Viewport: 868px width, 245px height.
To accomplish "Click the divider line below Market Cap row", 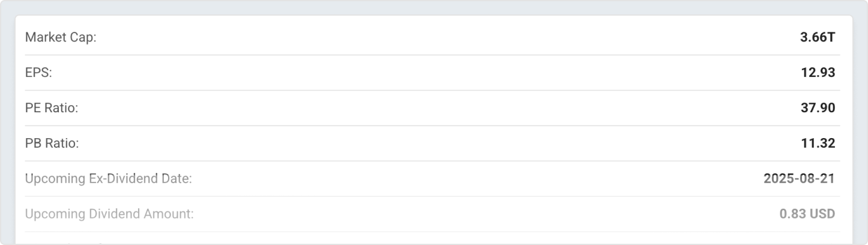I will (432, 55).
